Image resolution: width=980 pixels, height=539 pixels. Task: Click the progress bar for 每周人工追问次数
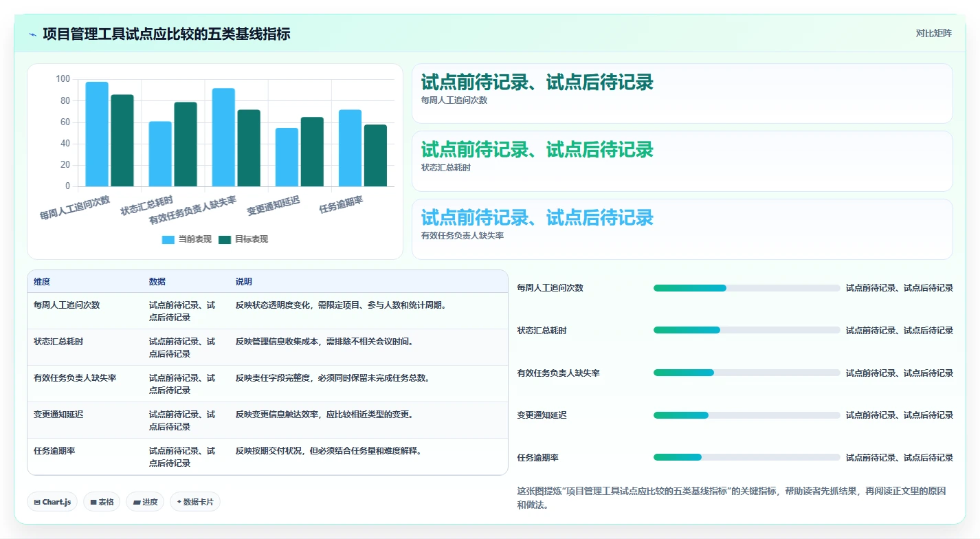coord(746,288)
